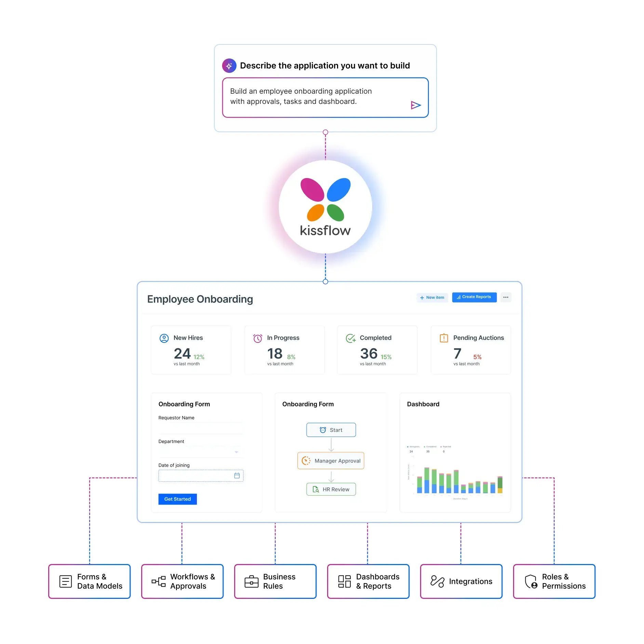The width and height of the screenshot is (644, 644).
Task: Click the Pending Auctions alert icon
Action: click(x=444, y=338)
